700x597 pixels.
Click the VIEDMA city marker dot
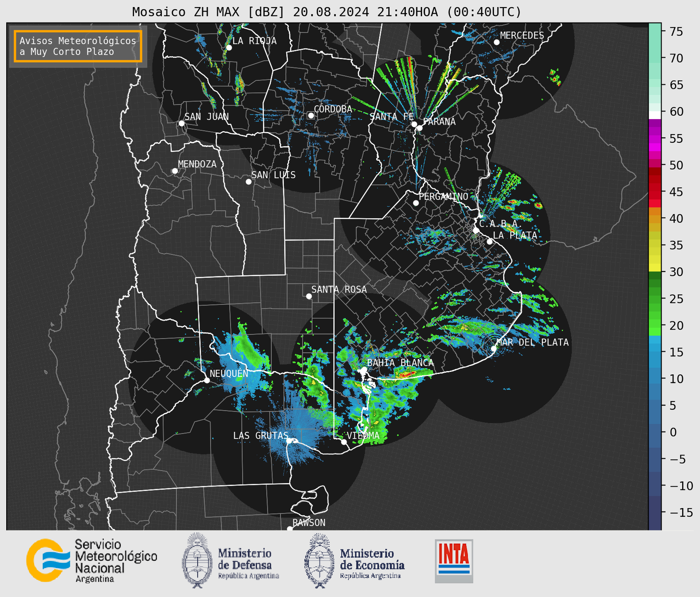pos(344,442)
